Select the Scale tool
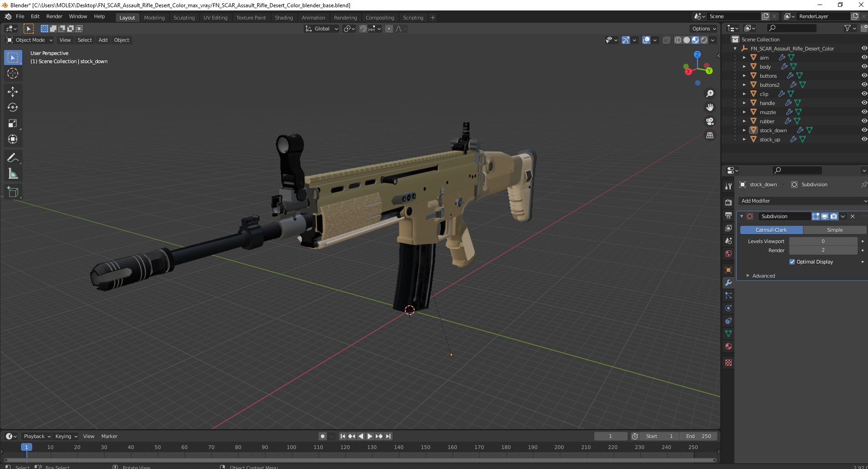Viewport: 868px width, 469px height. [x=13, y=123]
